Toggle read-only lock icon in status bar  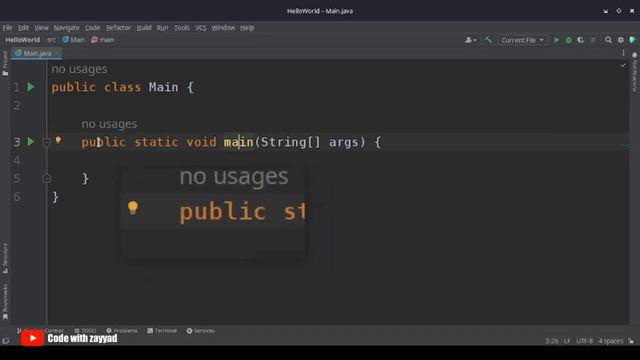tap(631, 341)
